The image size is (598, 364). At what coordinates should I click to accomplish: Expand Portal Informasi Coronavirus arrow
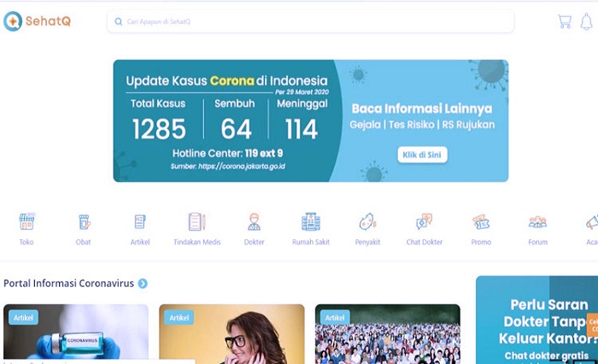(x=143, y=284)
